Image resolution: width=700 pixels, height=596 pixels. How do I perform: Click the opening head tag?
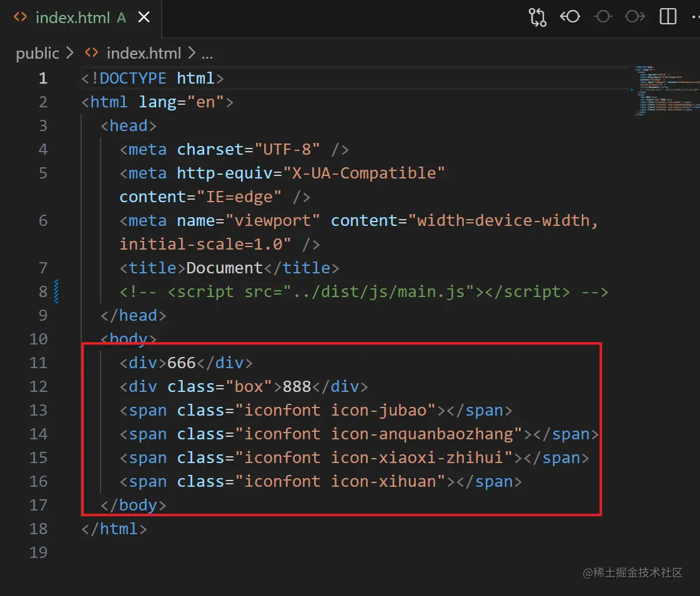click(129, 126)
